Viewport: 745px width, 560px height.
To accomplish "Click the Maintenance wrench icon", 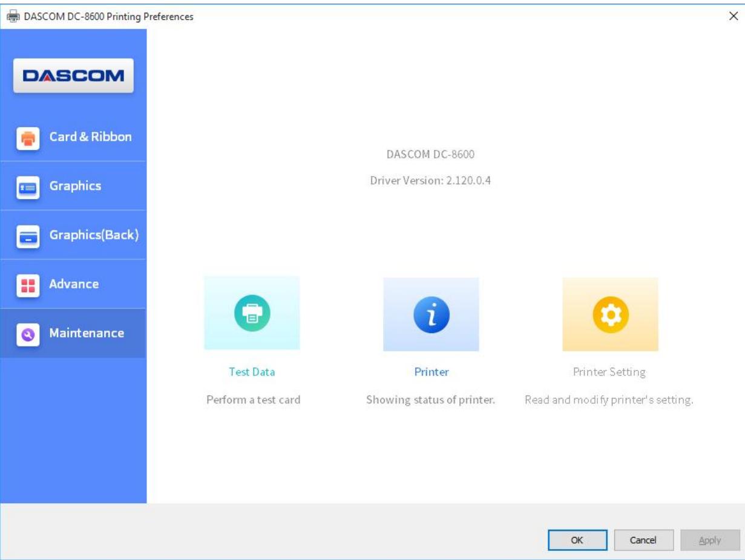I will pos(27,334).
